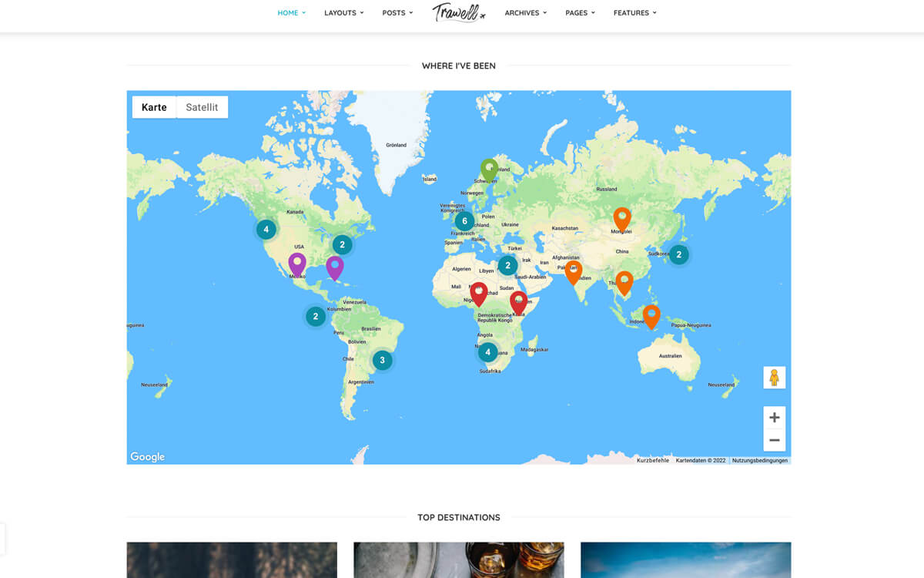Open the HOME navigation menu
The image size is (924, 578).
[x=291, y=13]
